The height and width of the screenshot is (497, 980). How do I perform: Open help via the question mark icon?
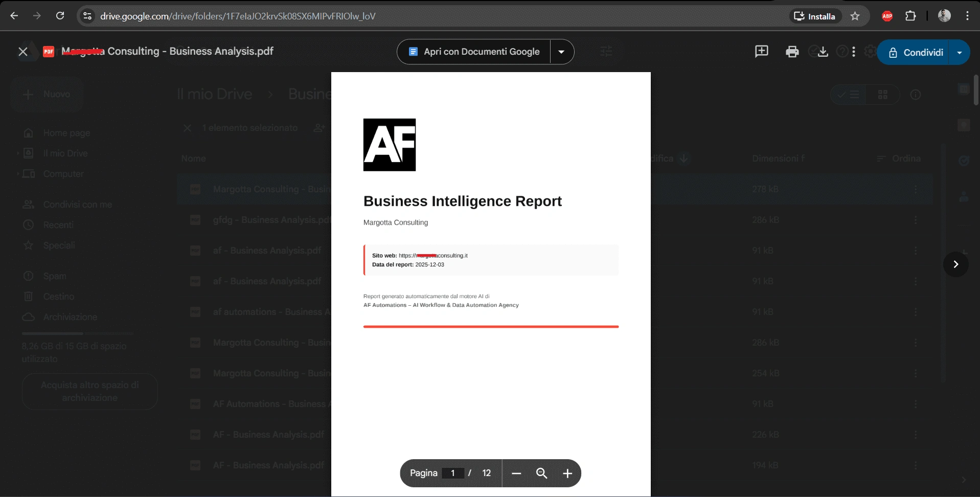pos(841,52)
